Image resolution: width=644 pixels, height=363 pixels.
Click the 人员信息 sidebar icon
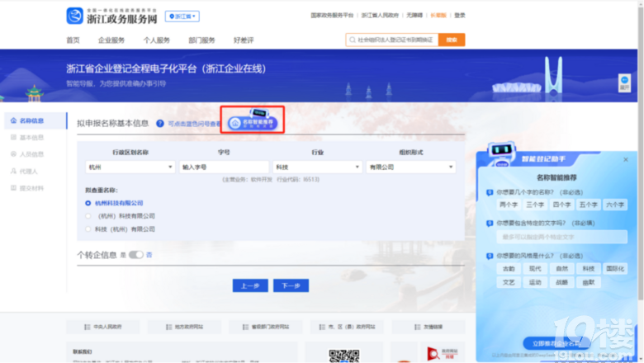click(x=13, y=154)
